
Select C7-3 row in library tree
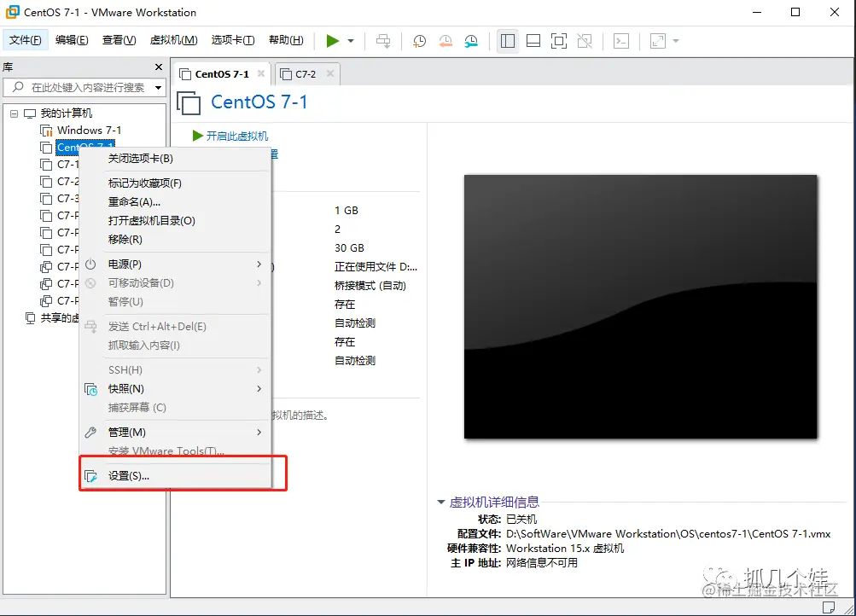click(x=67, y=198)
